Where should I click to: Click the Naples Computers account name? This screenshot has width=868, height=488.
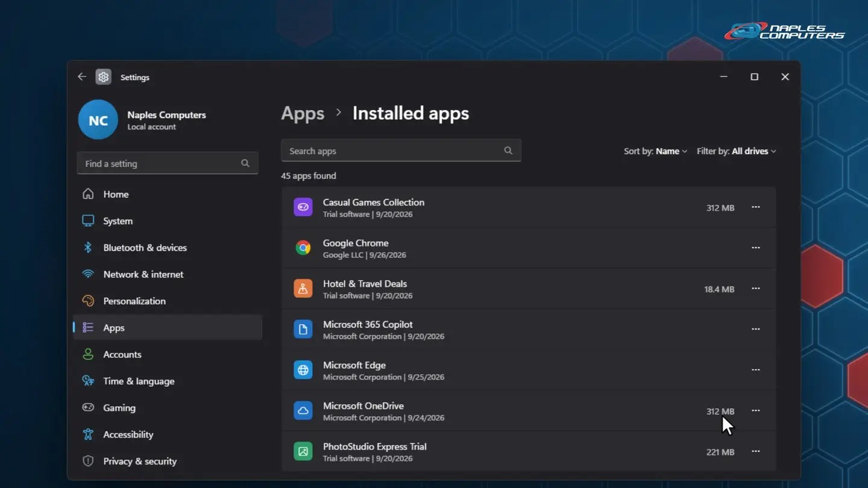pos(166,115)
